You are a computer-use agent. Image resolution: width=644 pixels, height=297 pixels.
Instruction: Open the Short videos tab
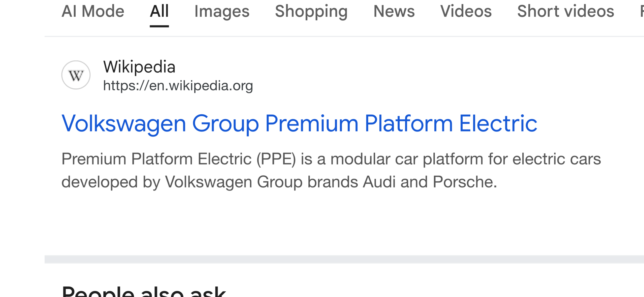tap(565, 11)
